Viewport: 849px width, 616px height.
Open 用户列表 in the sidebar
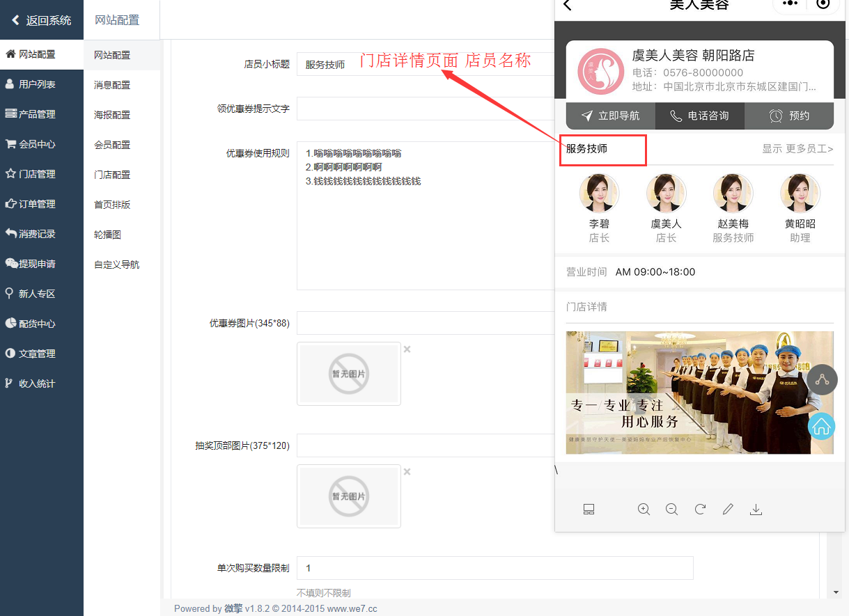[x=42, y=84]
